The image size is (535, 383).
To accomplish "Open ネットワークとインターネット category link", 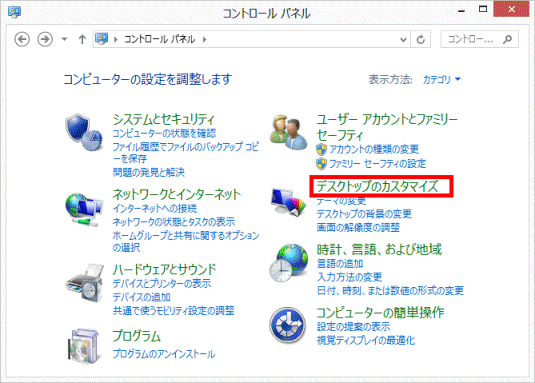I will pos(176,194).
